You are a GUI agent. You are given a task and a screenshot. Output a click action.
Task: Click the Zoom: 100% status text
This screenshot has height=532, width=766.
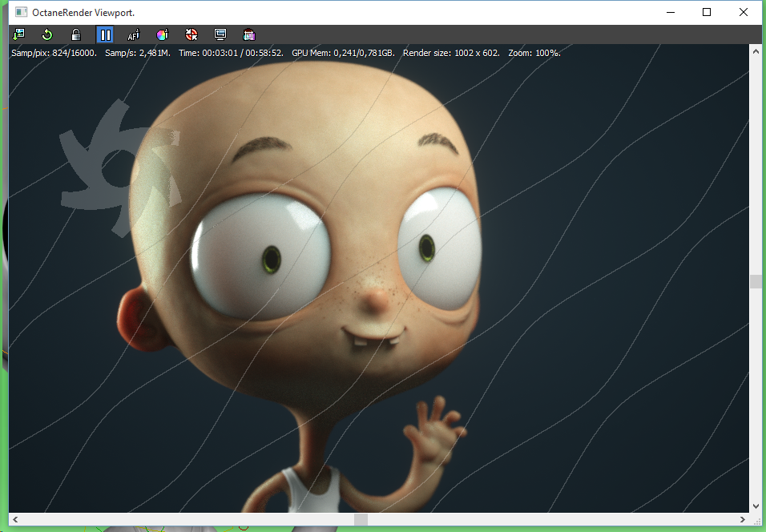click(534, 53)
